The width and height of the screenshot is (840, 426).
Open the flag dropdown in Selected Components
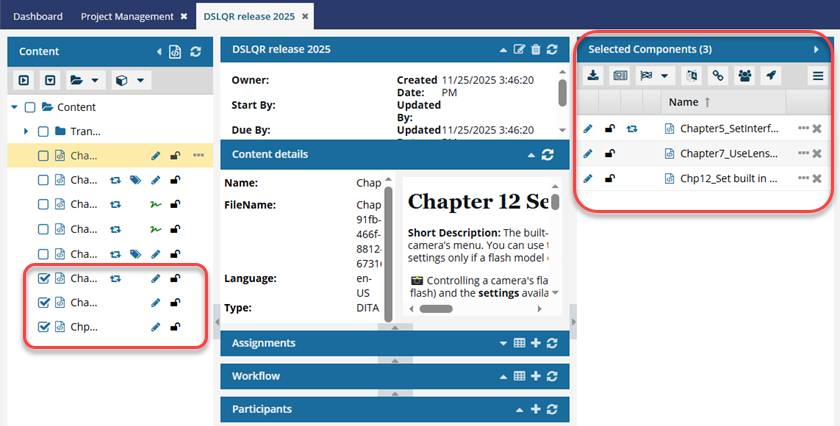(656, 75)
